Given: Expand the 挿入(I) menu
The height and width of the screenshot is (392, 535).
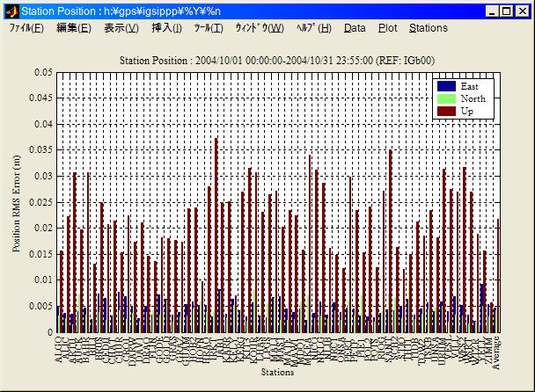Looking at the screenshot, I should (x=167, y=28).
